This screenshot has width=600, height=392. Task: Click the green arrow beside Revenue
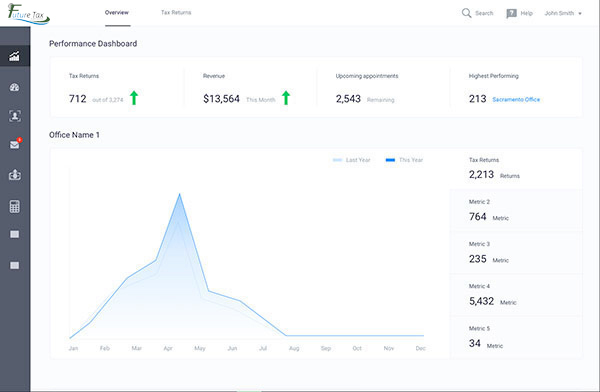286,98
